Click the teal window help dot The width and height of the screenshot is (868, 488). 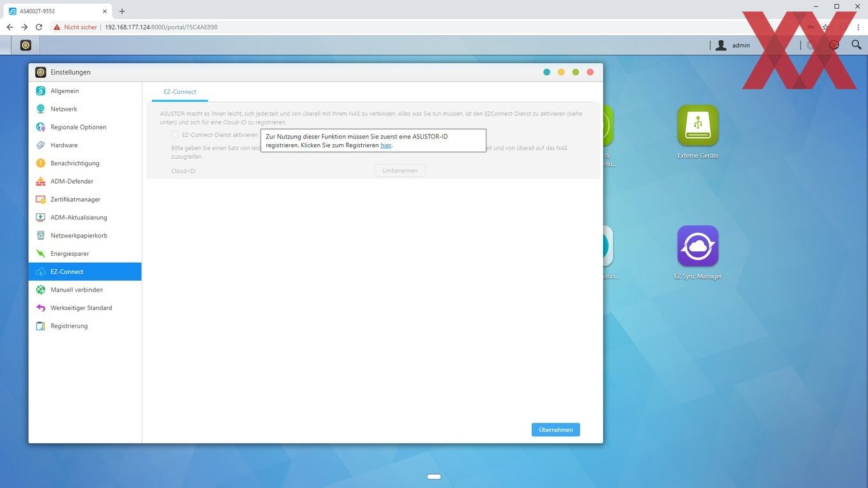pos(546,72)
